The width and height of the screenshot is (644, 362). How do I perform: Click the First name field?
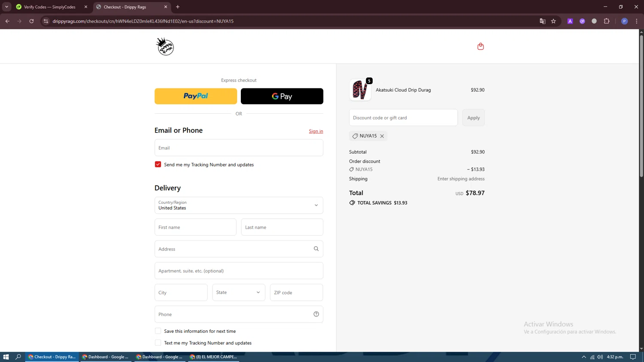point(195,227)
